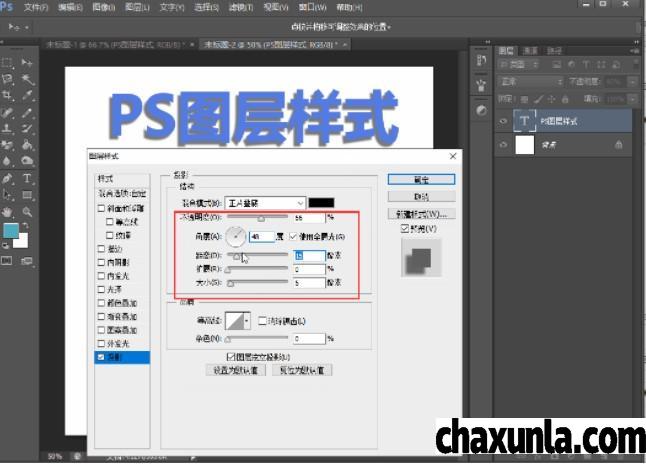Click 复位为默认值 button
This screenshot has width=646, height=464.
302,370
